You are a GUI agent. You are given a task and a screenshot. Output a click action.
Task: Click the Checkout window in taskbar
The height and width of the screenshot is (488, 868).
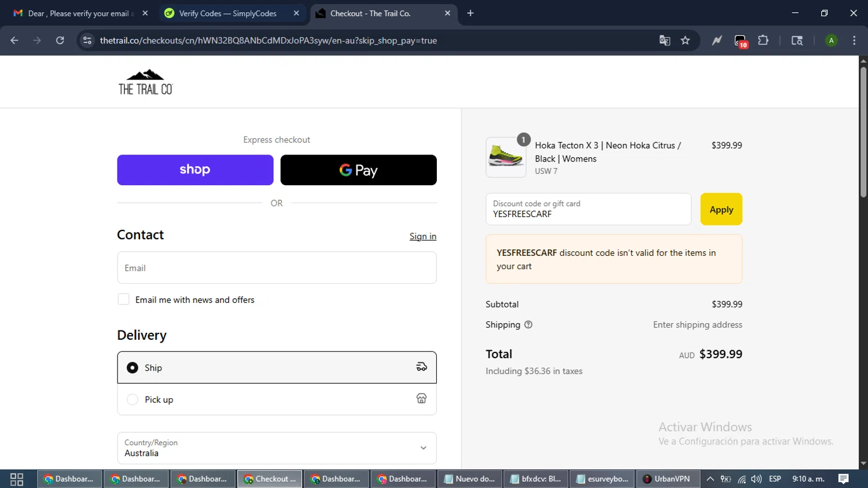[x=270, y=479]
